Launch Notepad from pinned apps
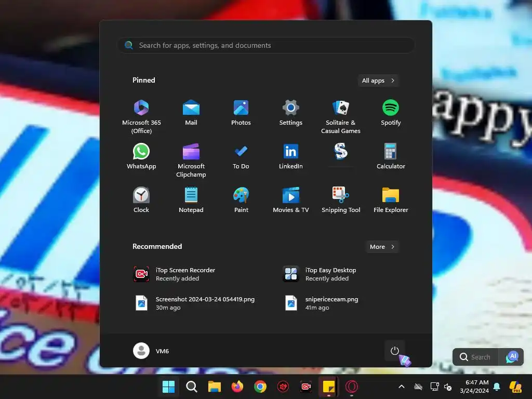This screenshot has width=532, height=399. (x=191, y=200)
